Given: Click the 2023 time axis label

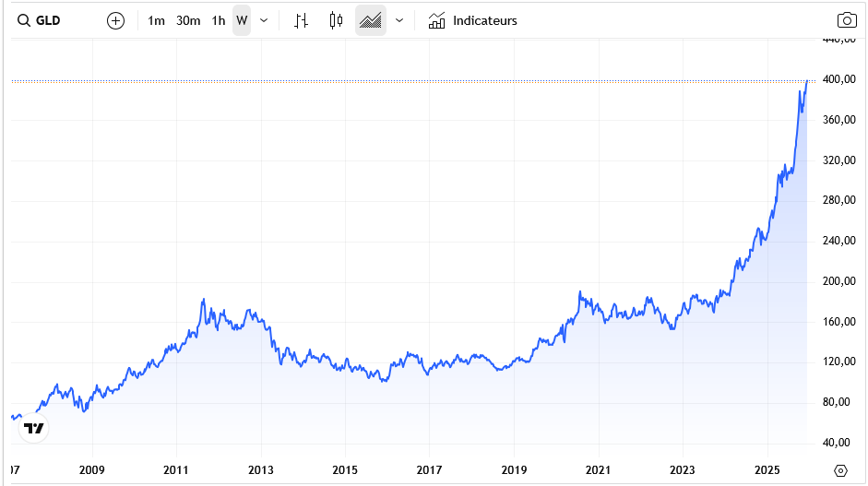Looking at the screenshot, I should click(x=682, y=470).
